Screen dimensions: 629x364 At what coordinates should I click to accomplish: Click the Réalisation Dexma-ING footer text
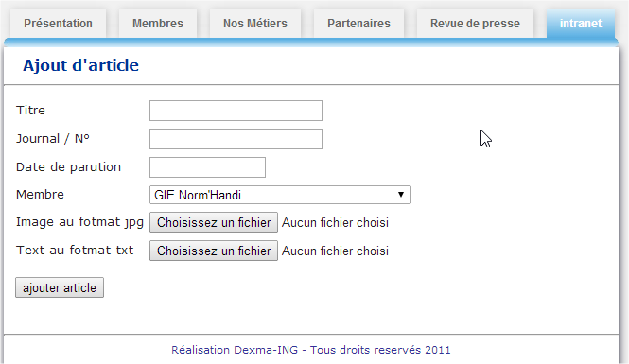coord(311,350)
